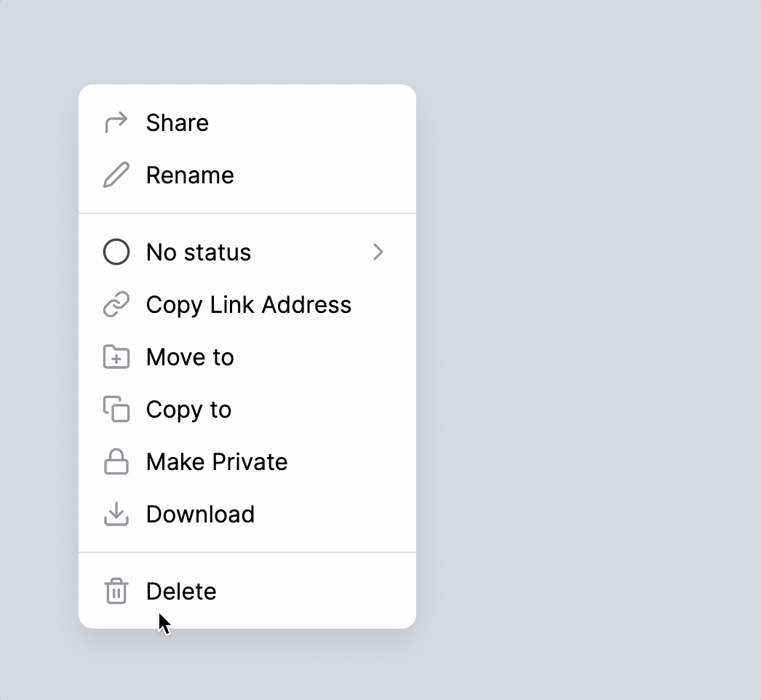The width and height of the screenshot is (761, 700).
Task: Select Copy Link Address option
Action: pyautogui.click(x=247, y=304)
